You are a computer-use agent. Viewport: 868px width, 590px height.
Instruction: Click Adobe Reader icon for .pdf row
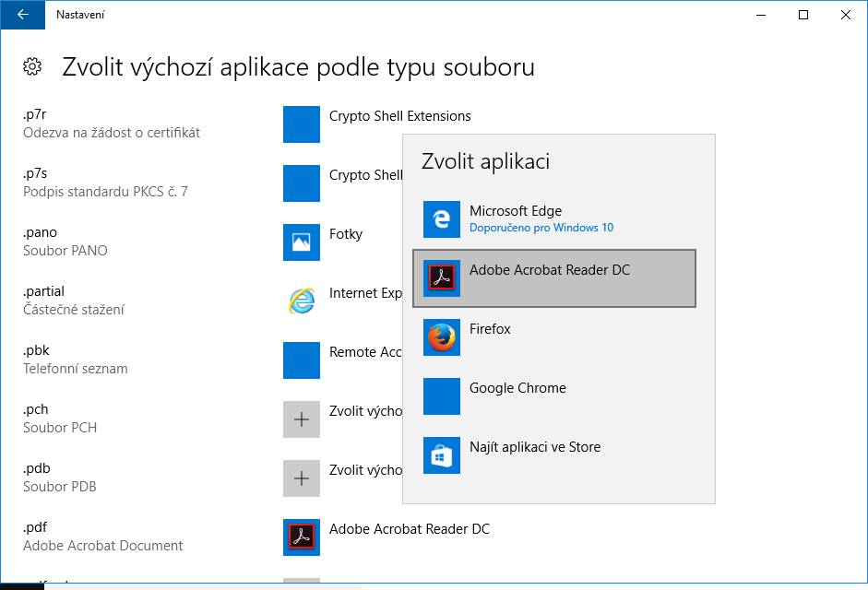pyautogui.click(x=301, y=537)
